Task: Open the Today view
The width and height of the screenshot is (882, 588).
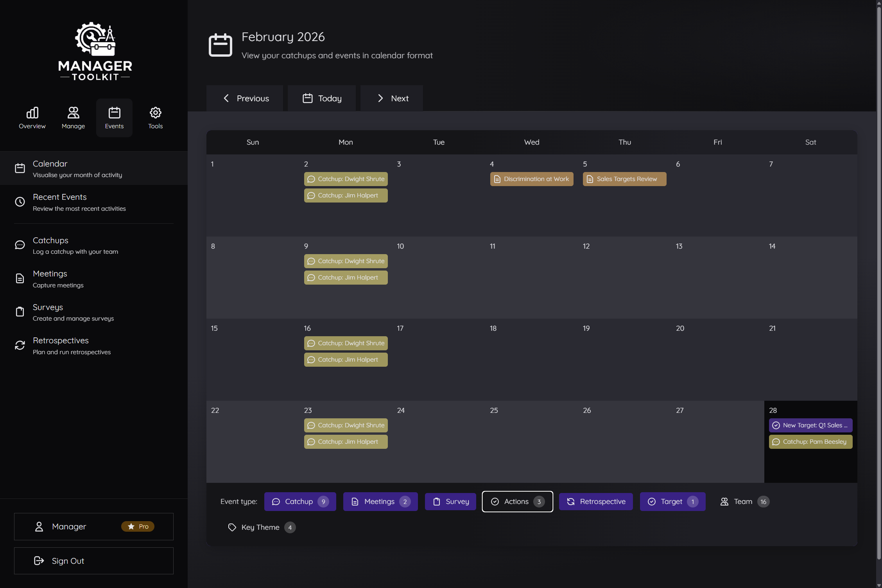Action: [321, 98]
